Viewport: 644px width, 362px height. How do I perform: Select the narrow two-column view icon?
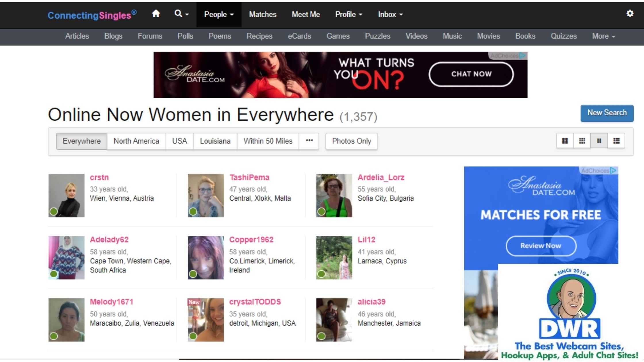599,141
